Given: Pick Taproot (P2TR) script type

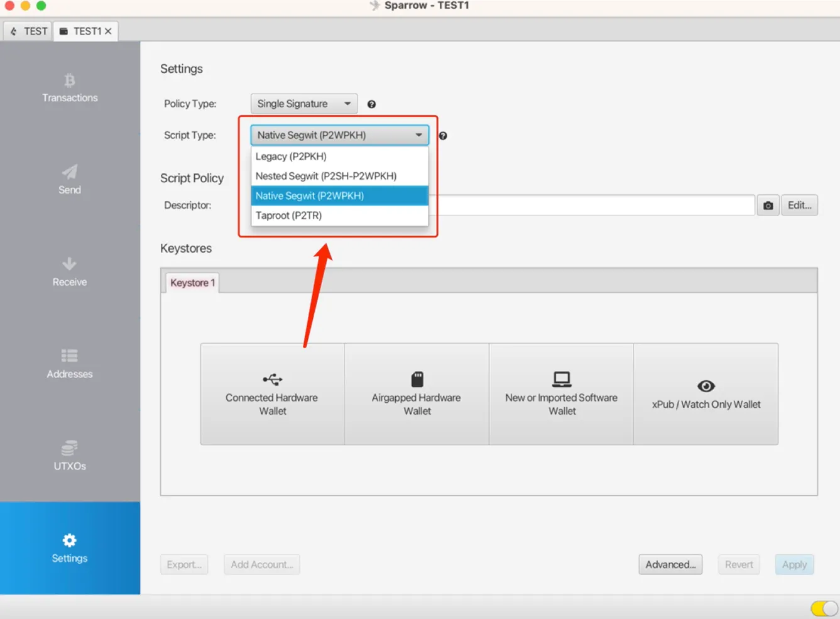Looking at the screenshot, I should point(340,216).
